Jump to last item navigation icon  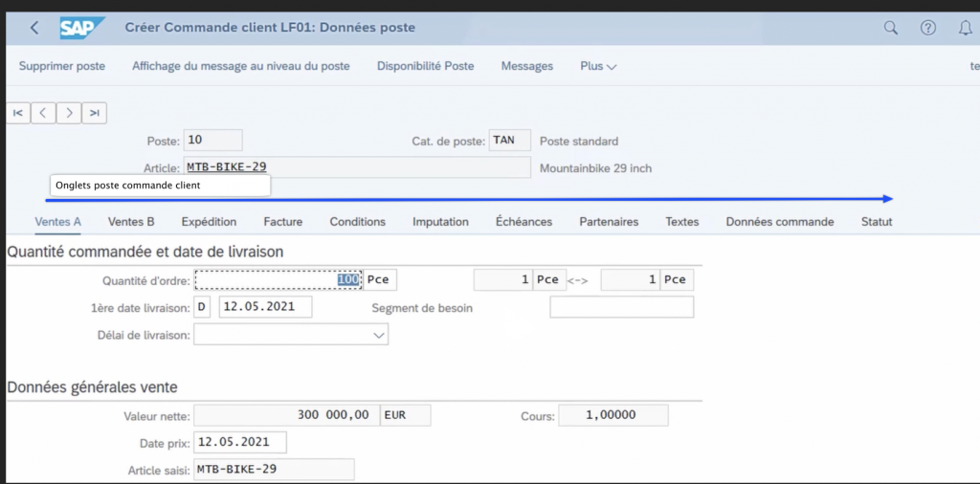(94, 113)
